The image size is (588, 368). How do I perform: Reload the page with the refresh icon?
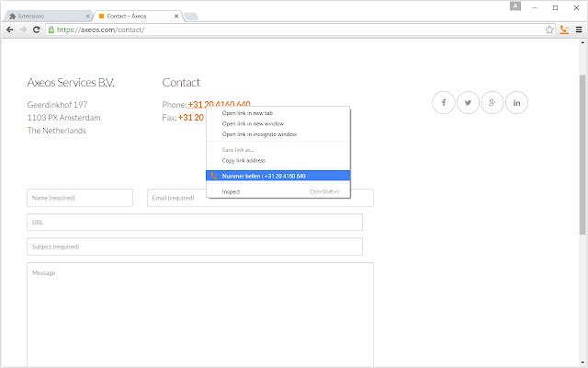click(37, 29)
